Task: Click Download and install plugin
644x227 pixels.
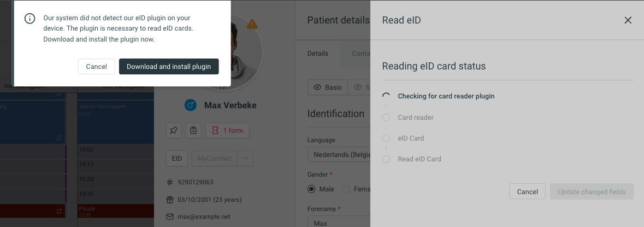Action: pos(169,67)
